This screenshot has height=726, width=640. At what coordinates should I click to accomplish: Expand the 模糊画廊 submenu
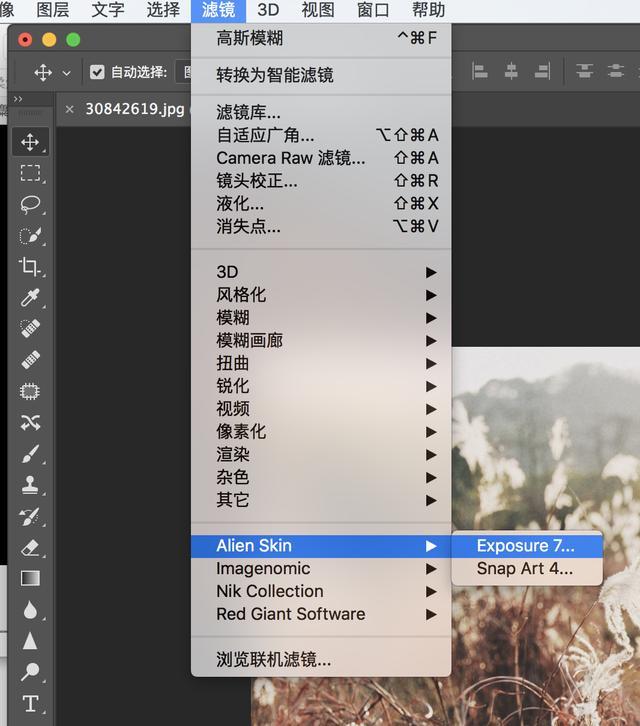tap(321, 340)
